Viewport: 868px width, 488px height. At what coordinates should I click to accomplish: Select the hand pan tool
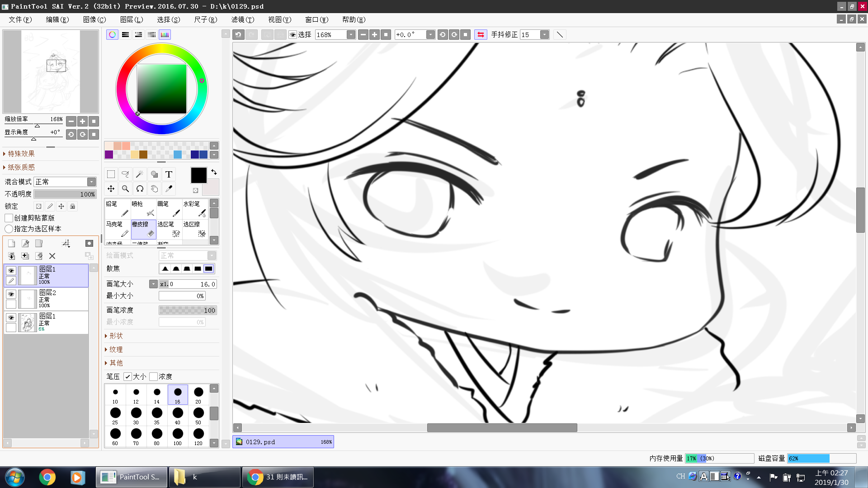coord(154,189)
